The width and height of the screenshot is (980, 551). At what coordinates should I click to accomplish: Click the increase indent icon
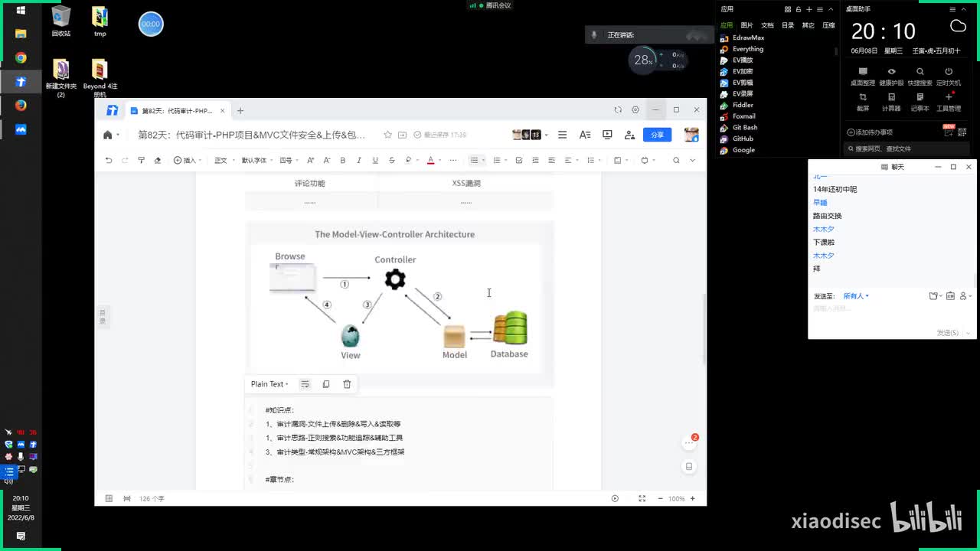[x=551, y=160]
